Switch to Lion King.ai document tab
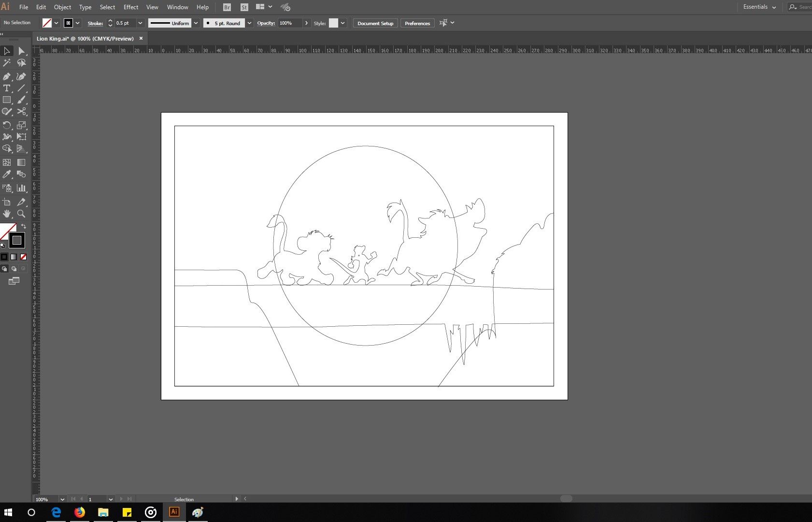Viewport: 812px width, 522px height. (x=85, y=39)
